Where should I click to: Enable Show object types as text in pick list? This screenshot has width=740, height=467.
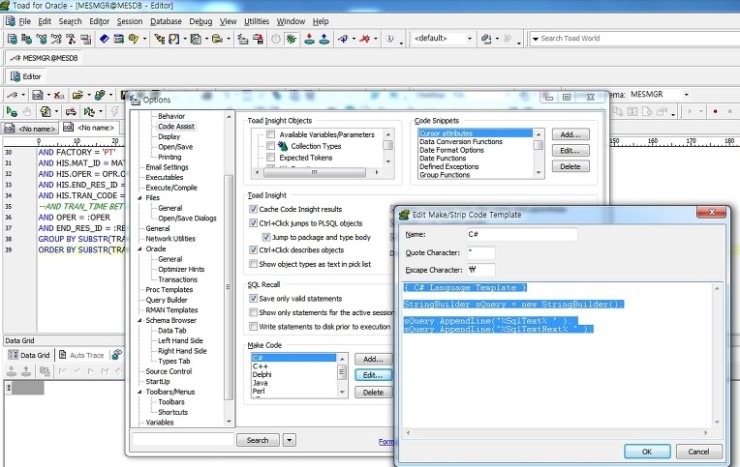coord(253,264)
